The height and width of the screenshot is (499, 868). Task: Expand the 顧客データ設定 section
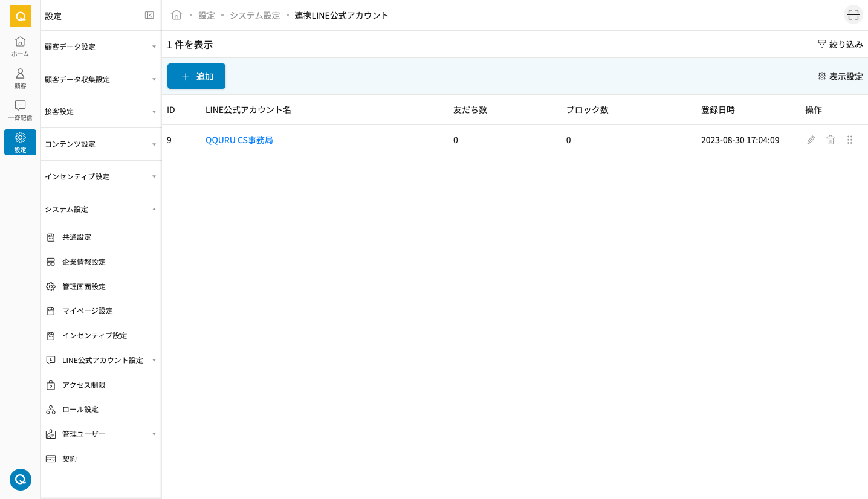[100, 47]
